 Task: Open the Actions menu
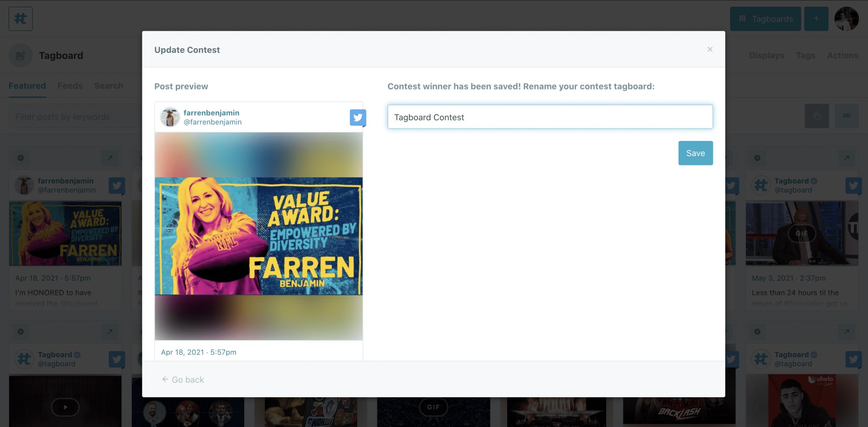(x=843, y=55)
